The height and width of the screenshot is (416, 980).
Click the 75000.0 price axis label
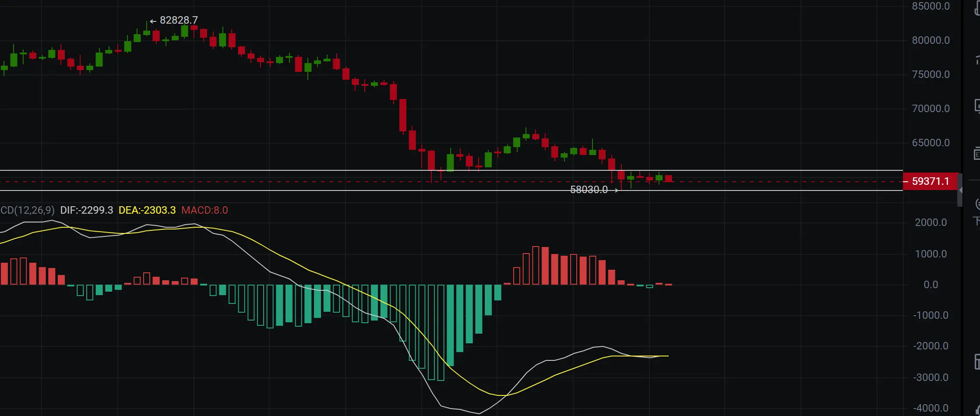(x=931, y=74)
